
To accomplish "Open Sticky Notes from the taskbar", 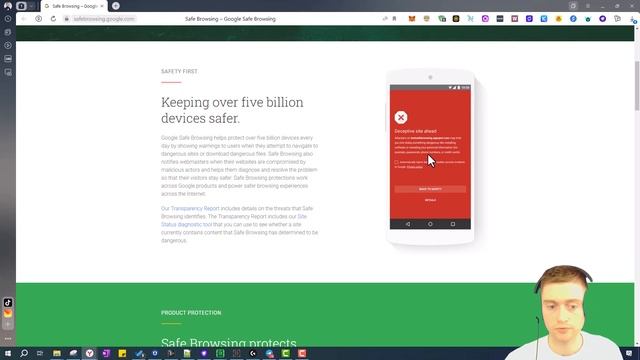I will 122,353.
